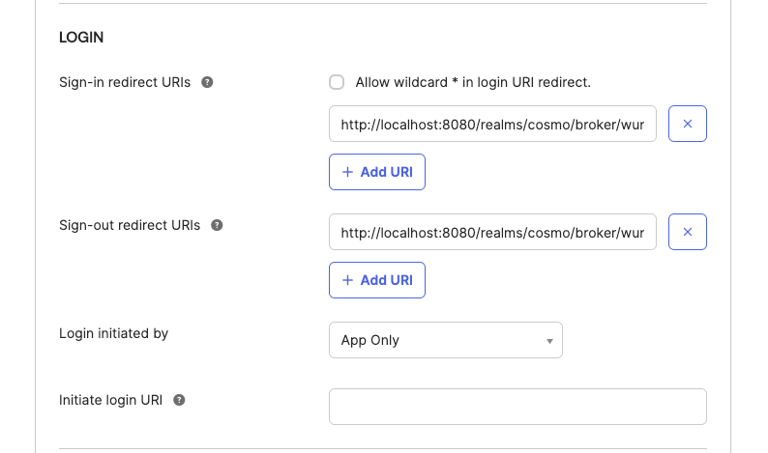Click the 'Login initiated by' label
The image size is (768, 453).
coord(114,333)
